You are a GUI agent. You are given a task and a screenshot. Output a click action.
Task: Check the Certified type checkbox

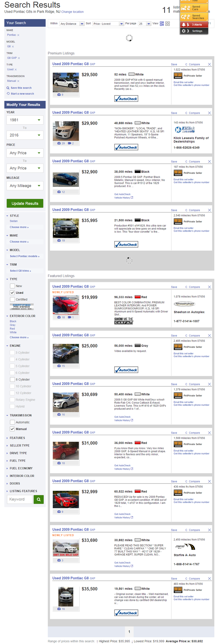point(12,299)
